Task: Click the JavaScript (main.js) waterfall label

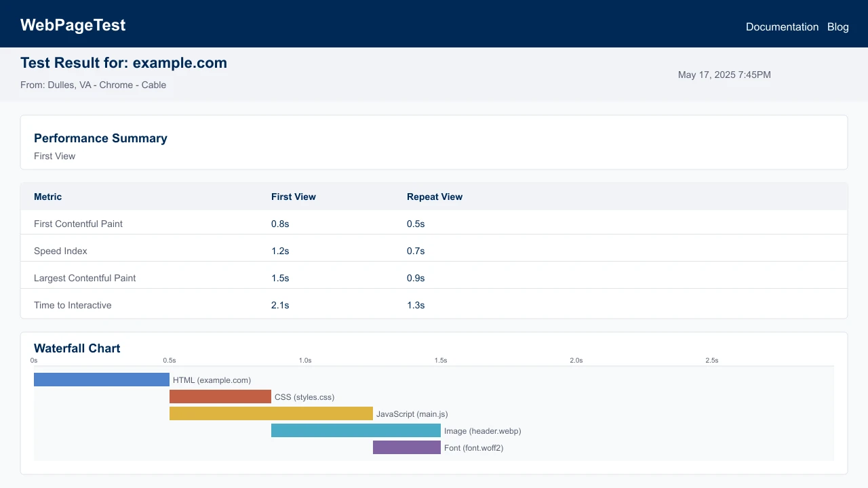Action: pyautogui.click(x=412, y=414)
